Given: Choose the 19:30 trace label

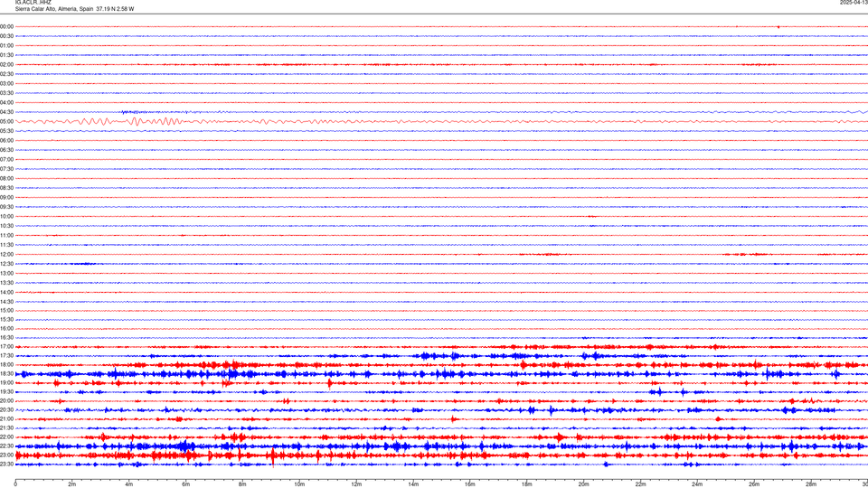Looking at the screenshot, I should 6,391.
